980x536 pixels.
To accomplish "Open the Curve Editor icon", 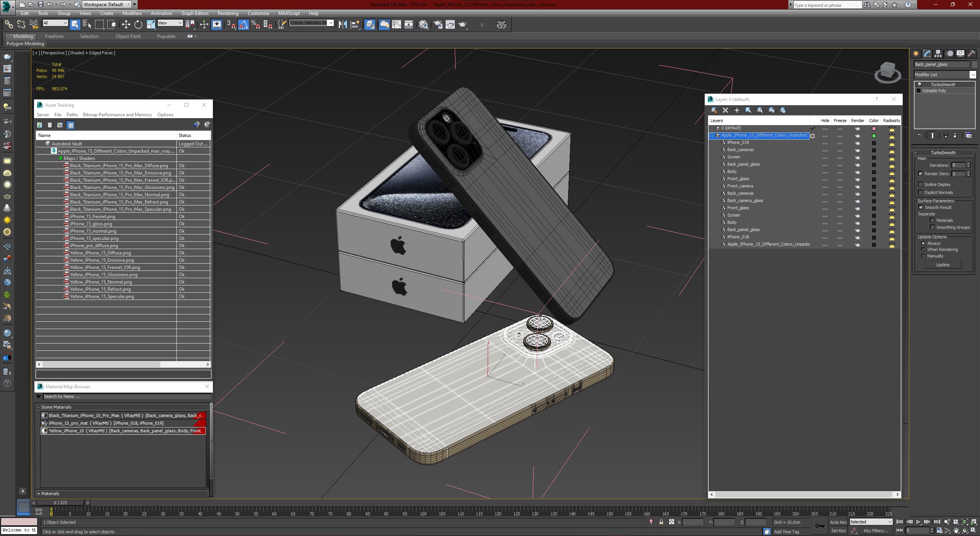I will (x=397, y=24).
